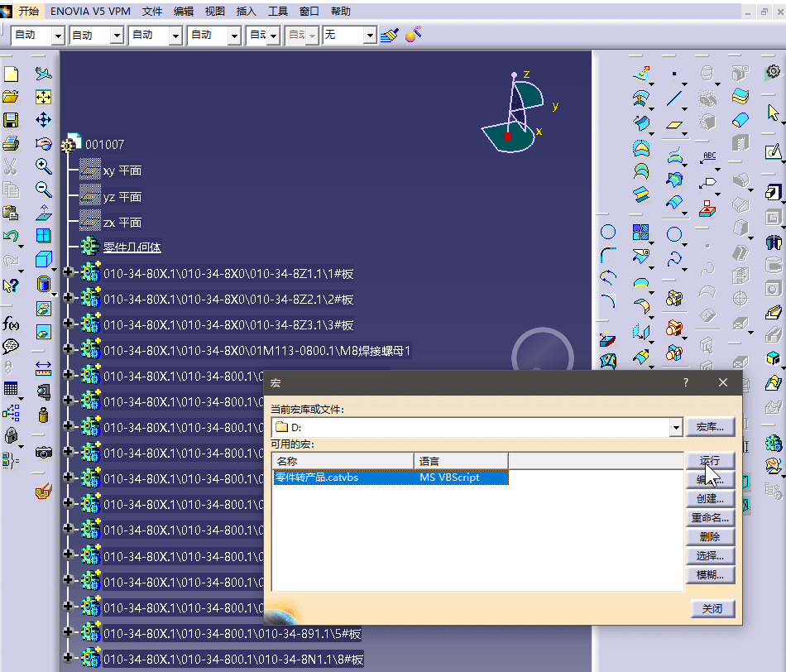Click the Isometric View cube icon
The height and width of the screenshot is (672, 786).
43,259
